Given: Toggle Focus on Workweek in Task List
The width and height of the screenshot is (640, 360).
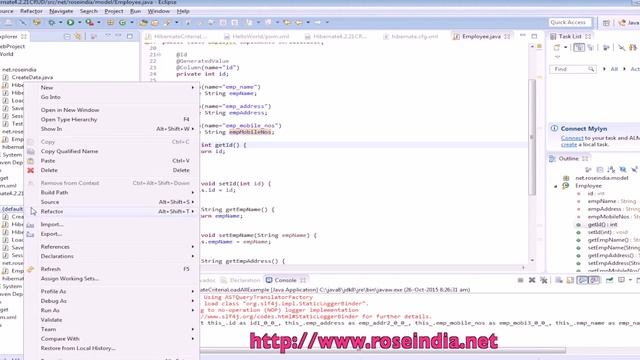Looking at the screenshot, I should 606,47.
